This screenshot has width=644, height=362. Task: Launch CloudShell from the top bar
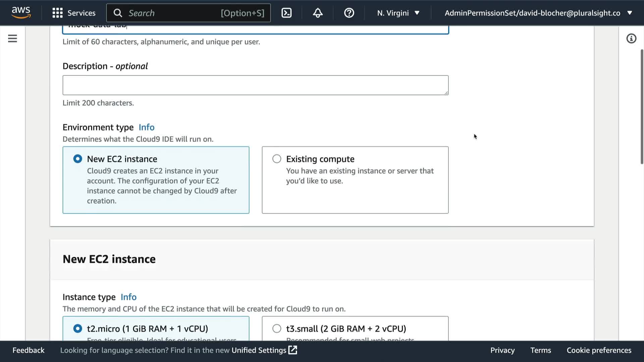click(286, 13)
